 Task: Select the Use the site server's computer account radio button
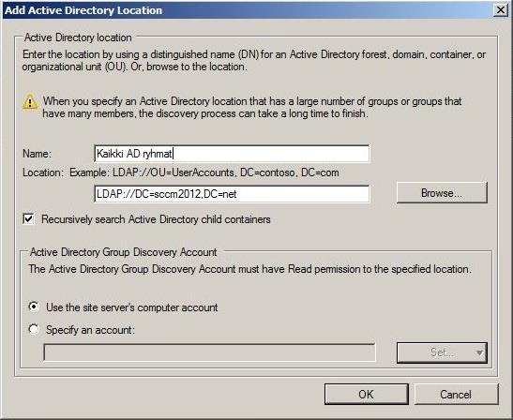(34, 307)
